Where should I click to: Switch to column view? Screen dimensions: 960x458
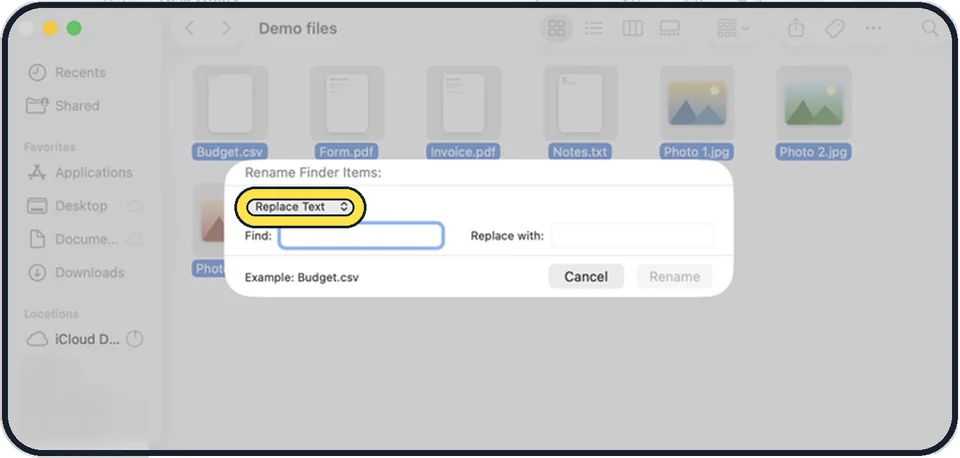click(632, 28)
